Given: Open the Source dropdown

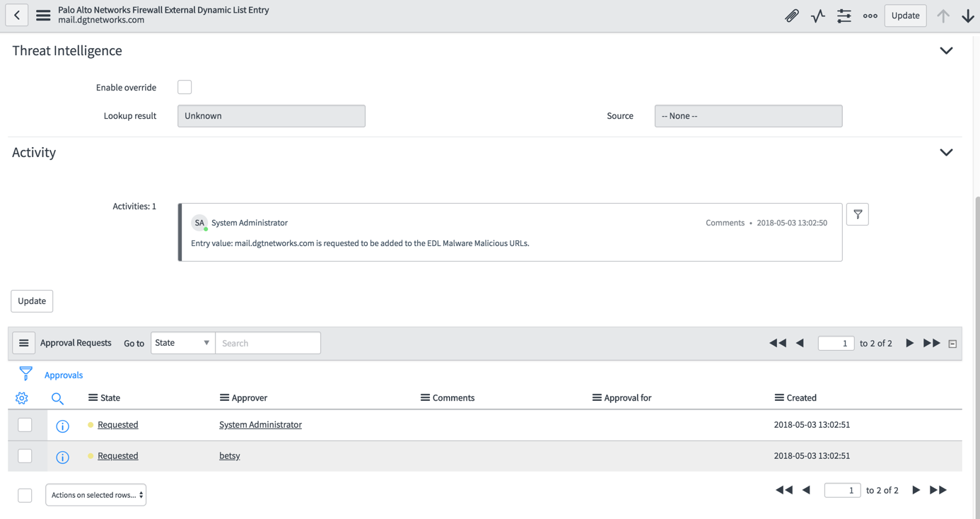Looking at the screenshot, I should click(x=748, y=116).
